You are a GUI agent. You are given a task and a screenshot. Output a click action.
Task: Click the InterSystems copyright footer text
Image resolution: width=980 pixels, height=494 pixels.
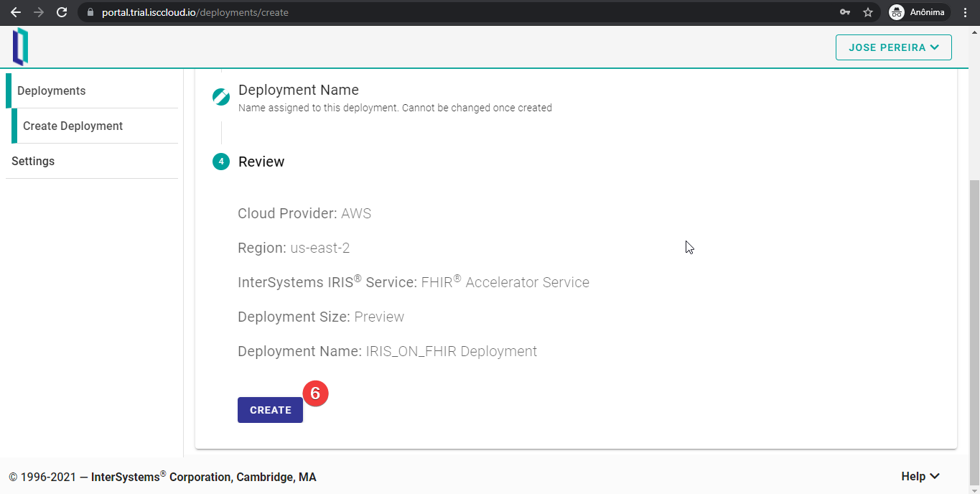pyautogui.click(x=162, y=477)
